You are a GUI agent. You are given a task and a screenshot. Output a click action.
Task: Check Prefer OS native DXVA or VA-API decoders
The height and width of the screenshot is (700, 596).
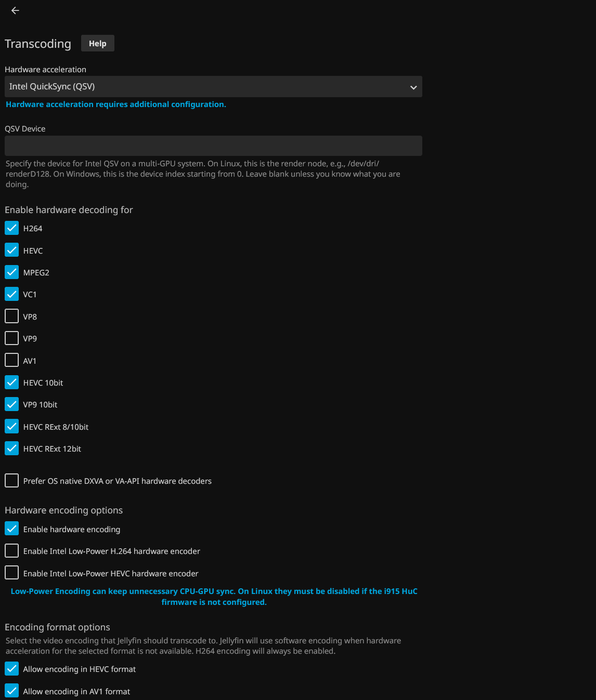click(x=11, y=481)
